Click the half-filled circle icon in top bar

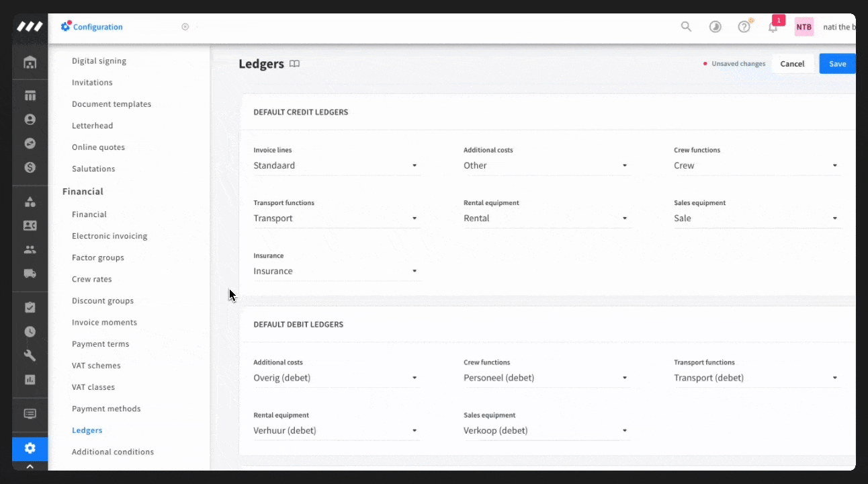coord(715,27)
